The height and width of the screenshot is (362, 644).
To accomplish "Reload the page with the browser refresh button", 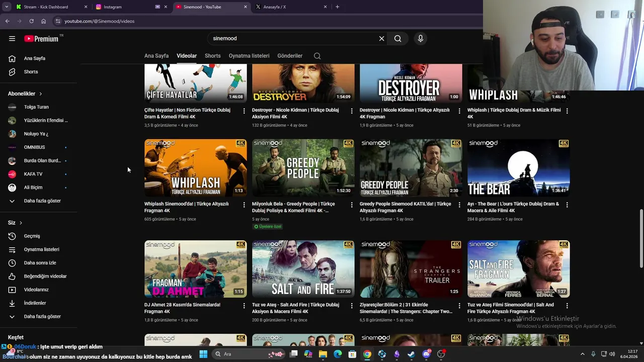I will [31, 21].
